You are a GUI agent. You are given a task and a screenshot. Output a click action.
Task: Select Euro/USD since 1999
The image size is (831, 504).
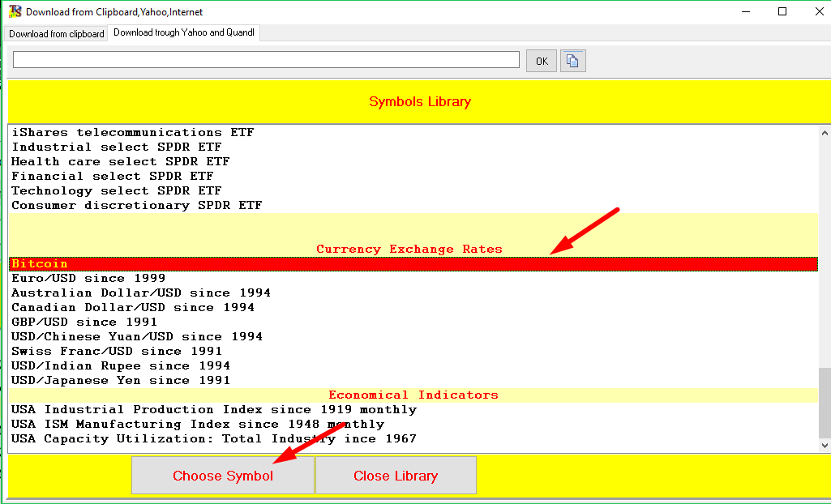[x=88, y=279]
